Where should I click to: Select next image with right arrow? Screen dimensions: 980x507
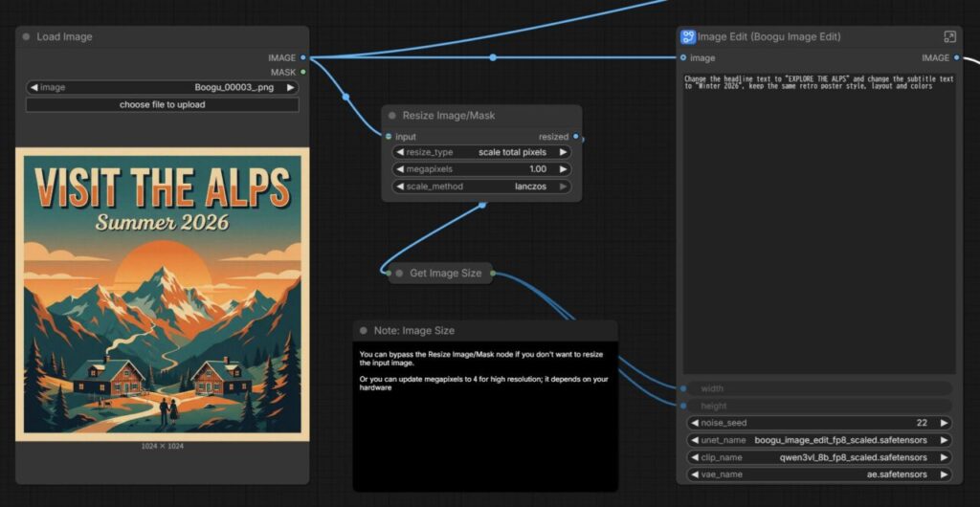[290, 88]
